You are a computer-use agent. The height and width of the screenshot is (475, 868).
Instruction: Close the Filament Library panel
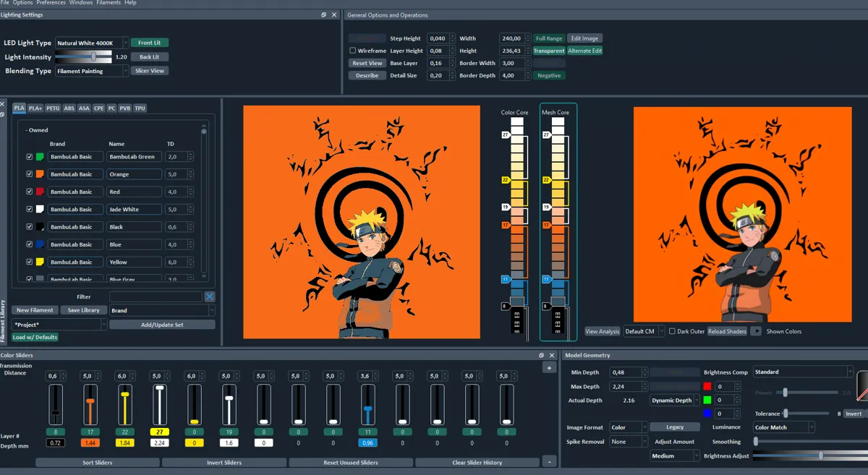[2, 104]
